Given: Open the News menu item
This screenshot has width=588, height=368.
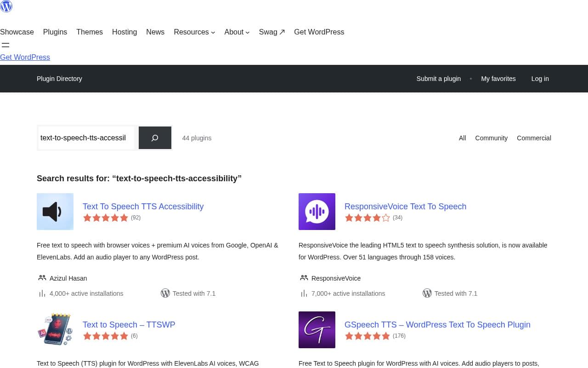Looking at the screenshot, I should 155,32.
